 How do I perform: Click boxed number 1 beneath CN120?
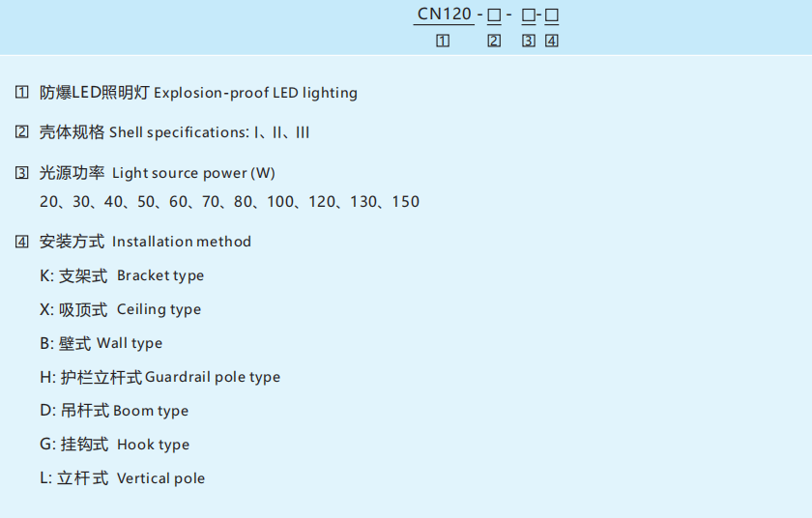click(443, 41)
